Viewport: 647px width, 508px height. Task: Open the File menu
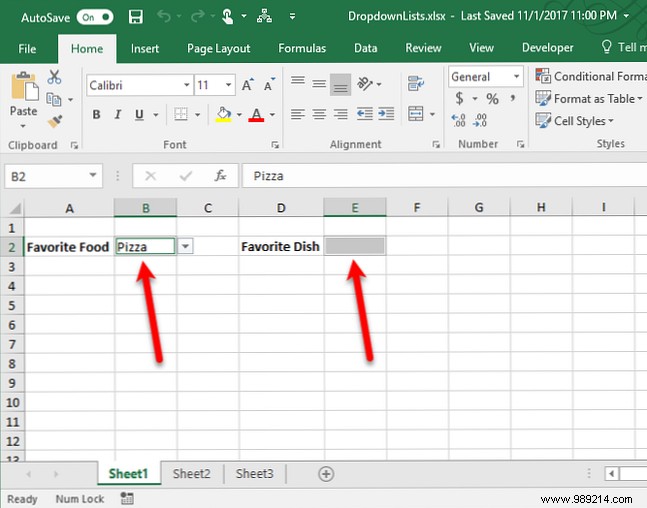[27, 49]
